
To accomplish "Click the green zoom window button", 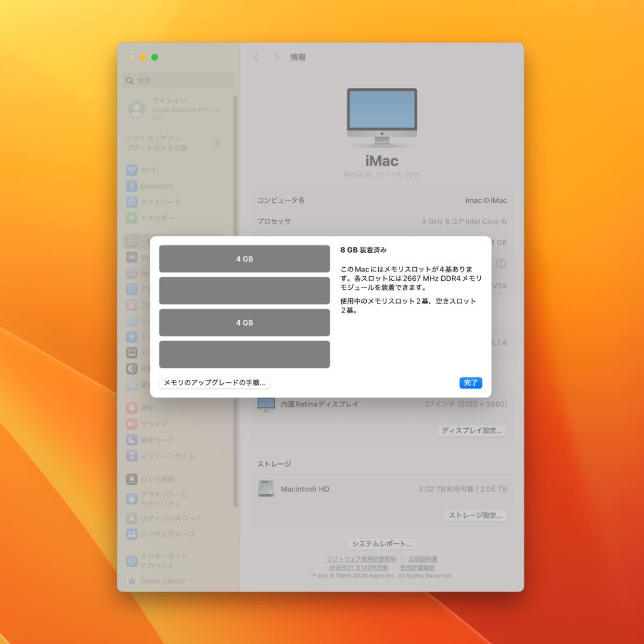I will tap(154, 57).
